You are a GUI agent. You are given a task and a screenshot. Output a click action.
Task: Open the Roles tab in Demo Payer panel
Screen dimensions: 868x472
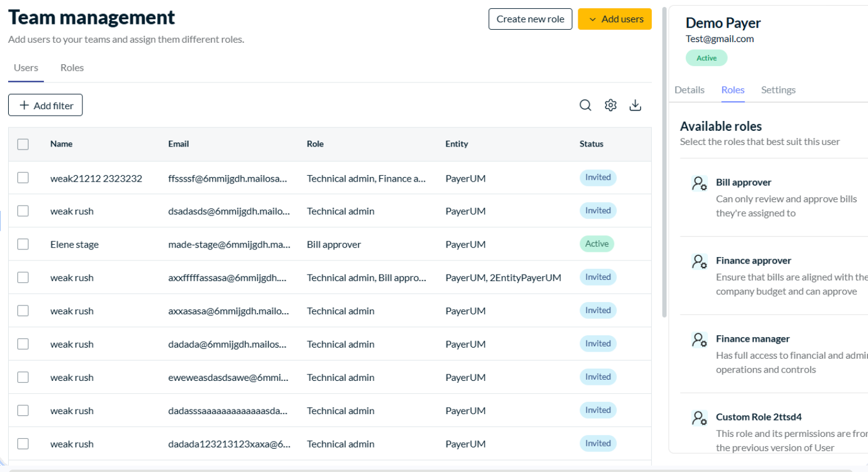tap(732, 90)
